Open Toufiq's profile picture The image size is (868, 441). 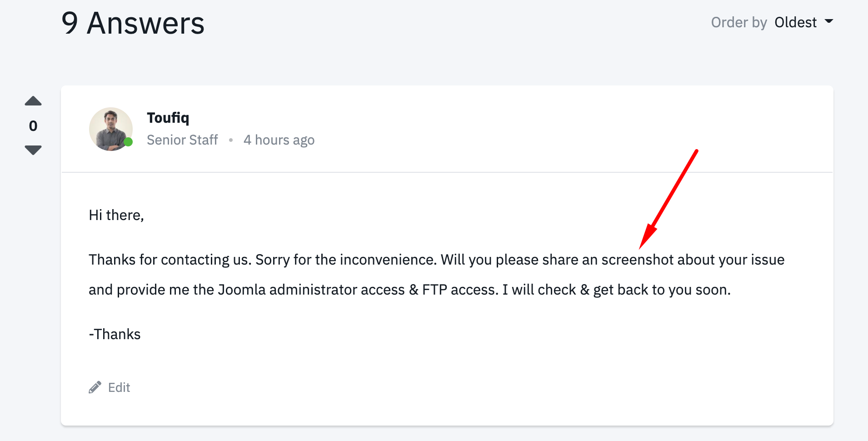pos(110,129)
